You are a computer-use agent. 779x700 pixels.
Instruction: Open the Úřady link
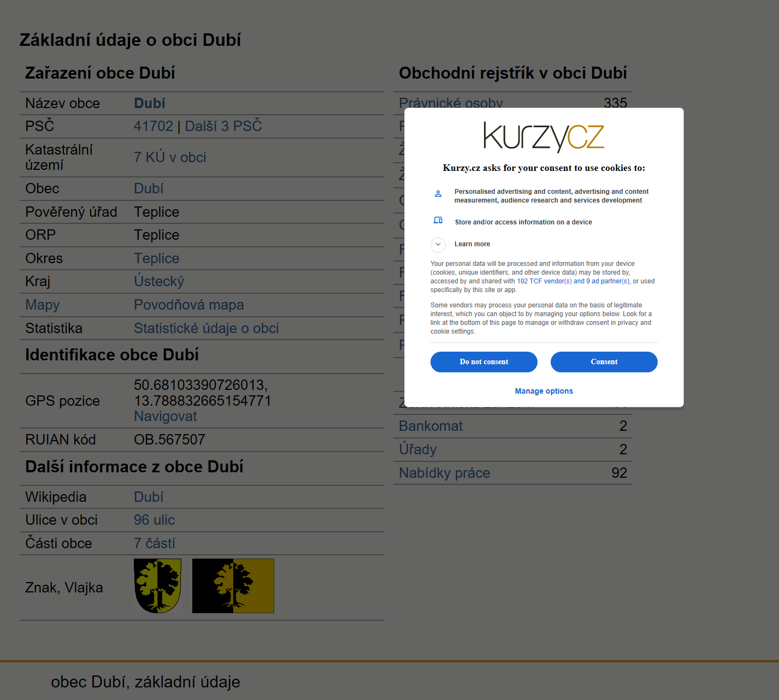[x=417, y=449]
